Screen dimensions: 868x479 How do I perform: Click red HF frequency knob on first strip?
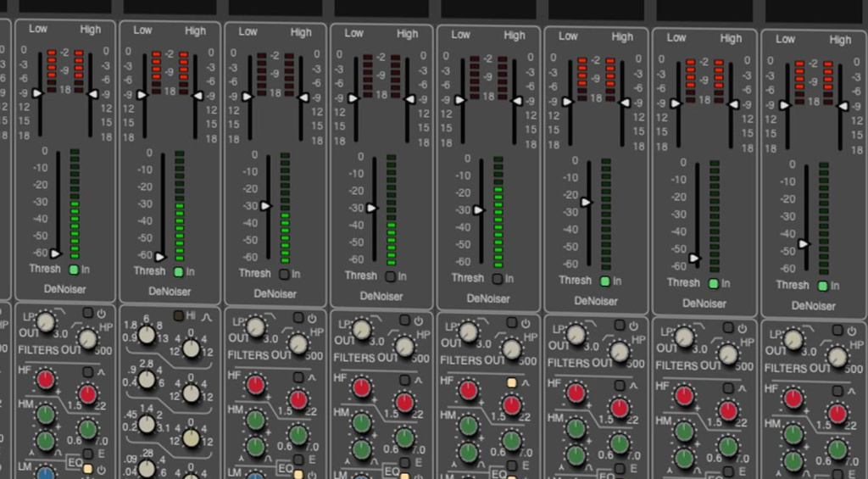coord(87,394)
